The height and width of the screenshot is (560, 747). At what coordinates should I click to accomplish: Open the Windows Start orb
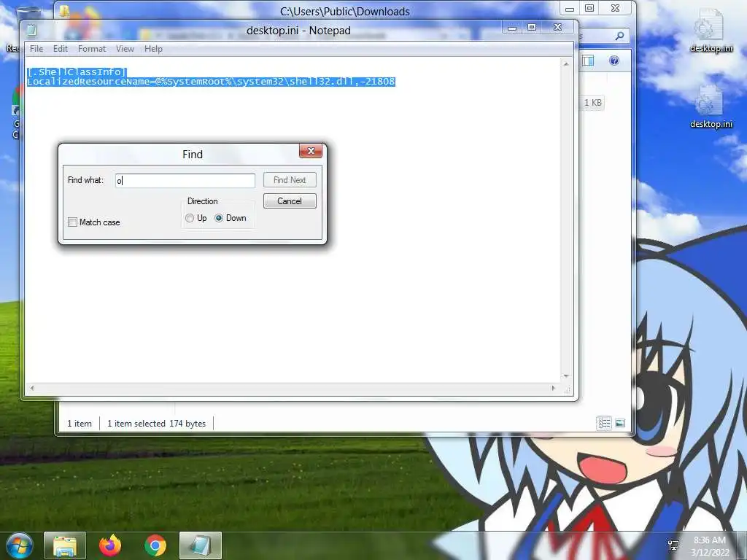point(20,545)
